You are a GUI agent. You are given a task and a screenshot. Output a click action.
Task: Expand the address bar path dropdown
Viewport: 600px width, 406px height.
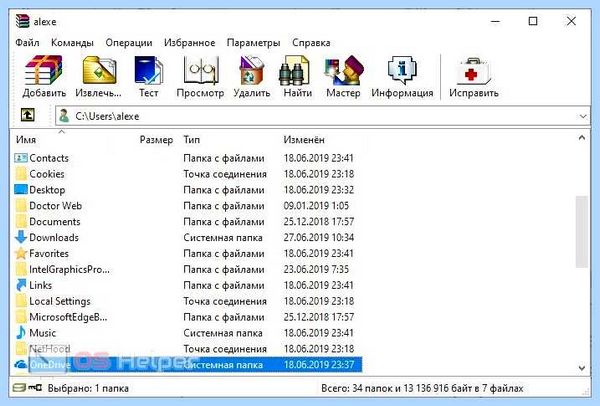point(583,116)
